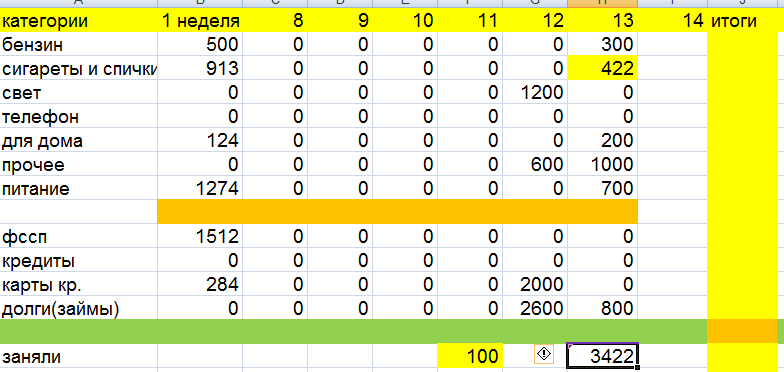The height and width of the screenshot is (372, 784).
Task: Select the 0 under '1 неделя' in свет row
Action: coord(200,92)
